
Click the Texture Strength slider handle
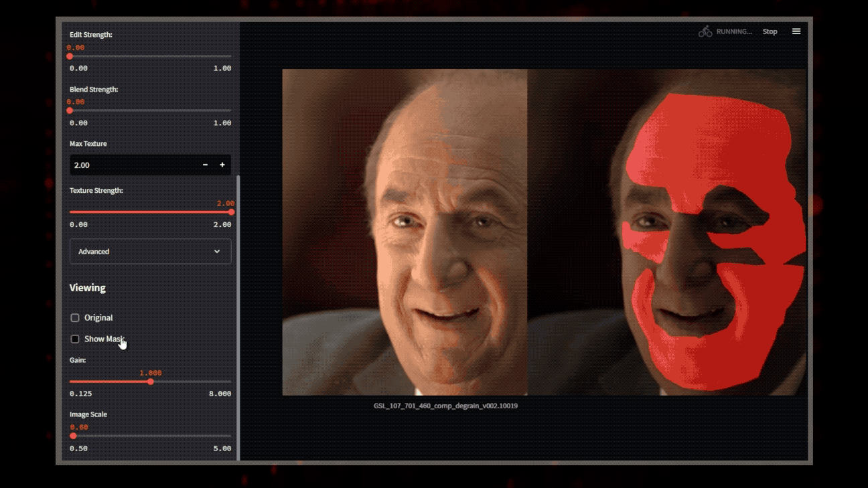tap(231, 212)
